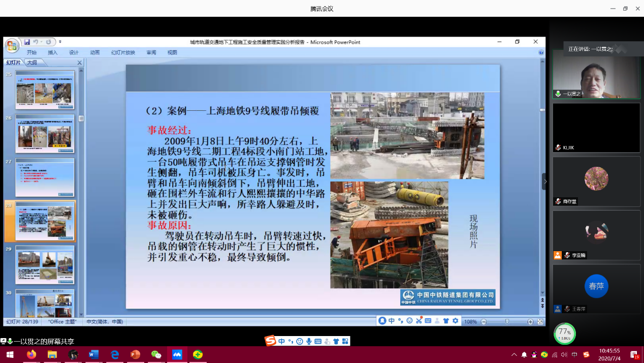Viewport: 644px width, 363px height.
Task: Toggle Sogou soft keyboard icon
Action: click(x=318, y=342)
